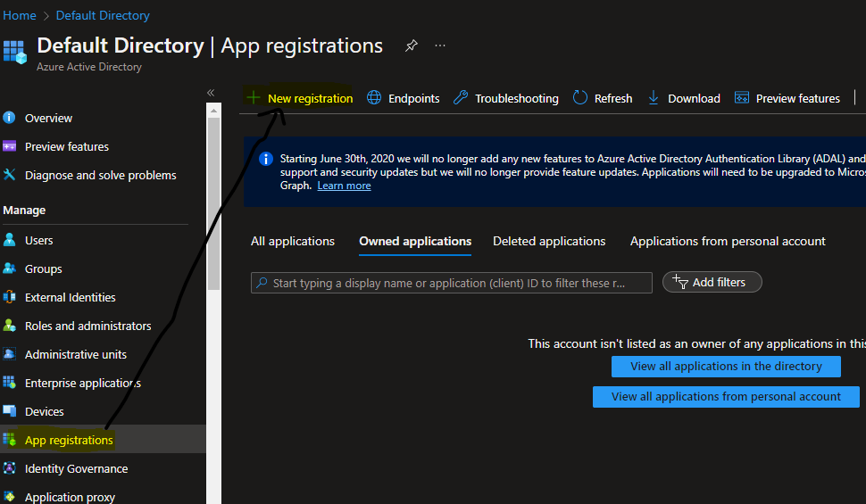Switch to the Deleted applications tab
The height and width of the screenshot is (504, 866).
pyautogui.click(x=549, y=241)
